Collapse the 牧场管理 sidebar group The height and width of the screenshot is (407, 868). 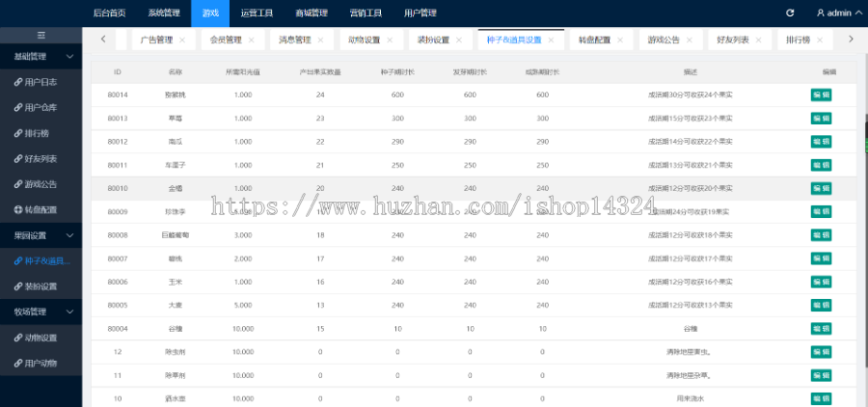[x=41, y=312]
